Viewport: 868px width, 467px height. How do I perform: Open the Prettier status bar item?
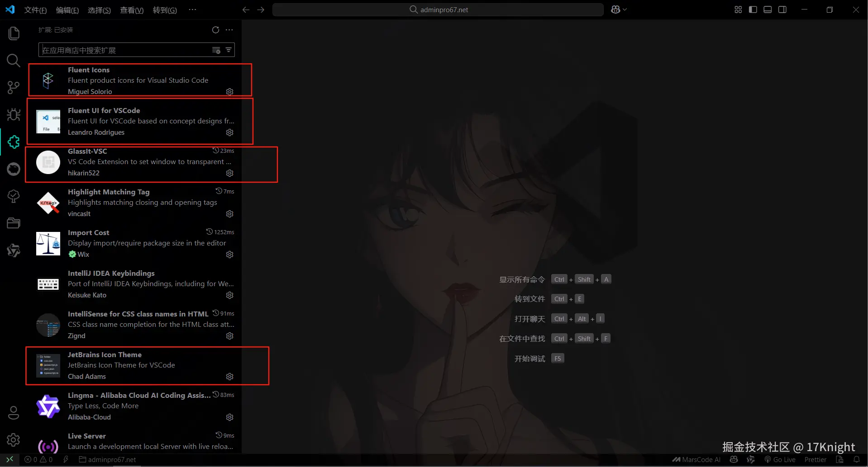coord(815,459)
